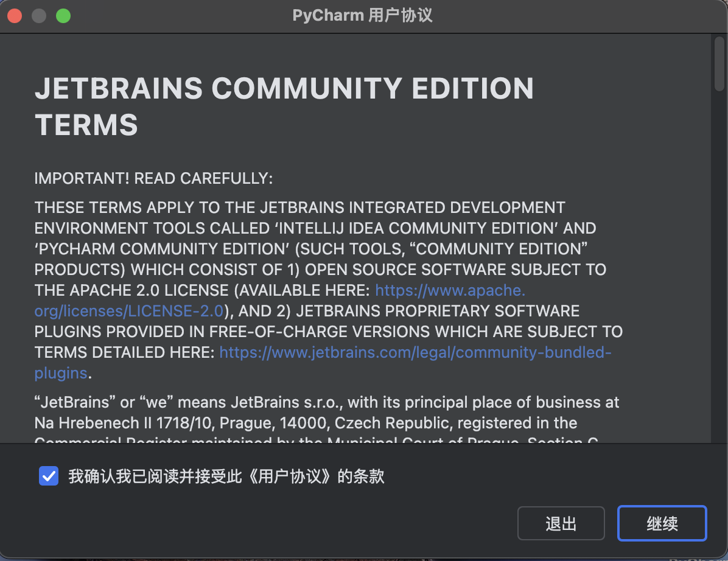The width and height of the screenshot is (728, 561).
Task: Click the 退出 (Exit) button
Action: (x=561, y=523)
